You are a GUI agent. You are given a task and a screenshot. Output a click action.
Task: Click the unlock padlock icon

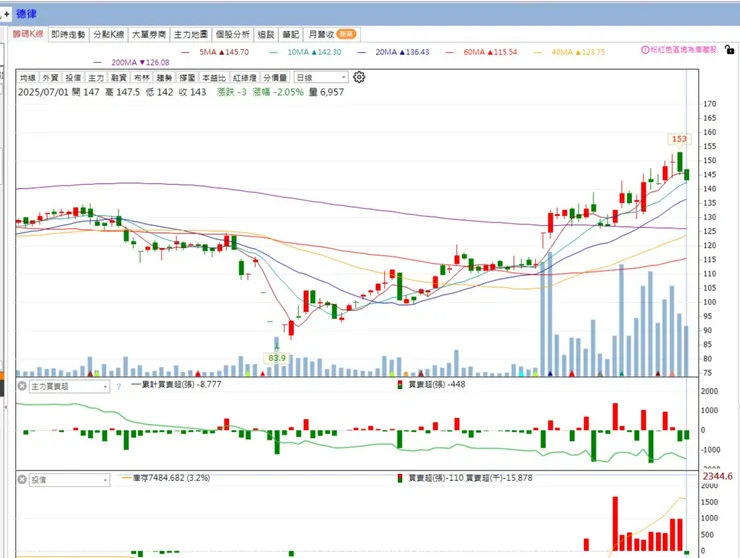(730, 49)
